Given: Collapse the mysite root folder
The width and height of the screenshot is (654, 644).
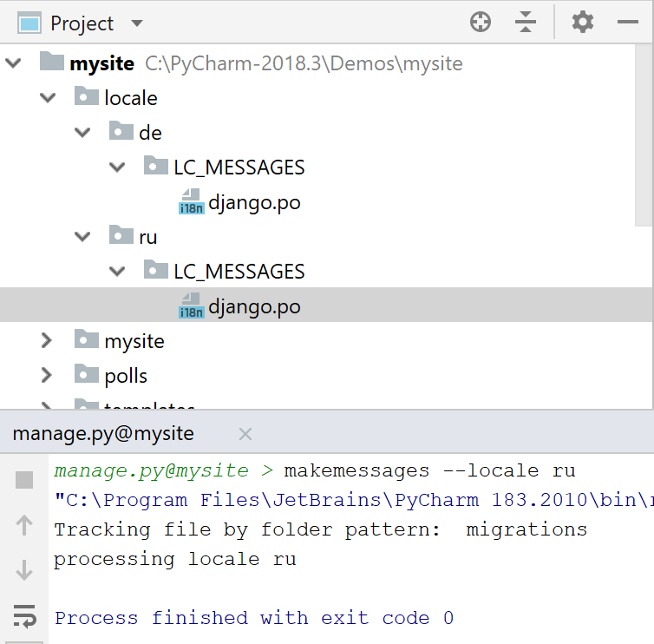Looking at the screenshot, I should (13, 63).
